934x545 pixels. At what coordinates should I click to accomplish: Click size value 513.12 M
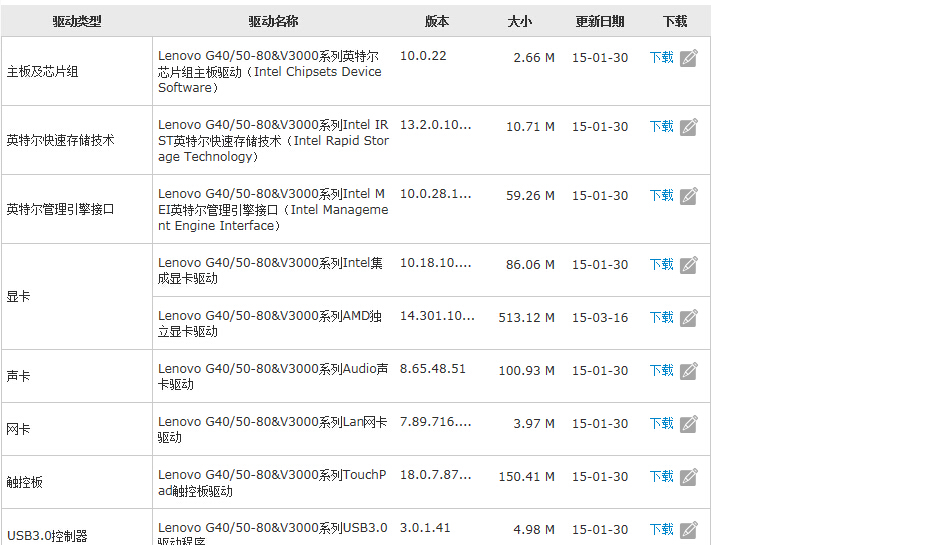click(x=527, y=318)
